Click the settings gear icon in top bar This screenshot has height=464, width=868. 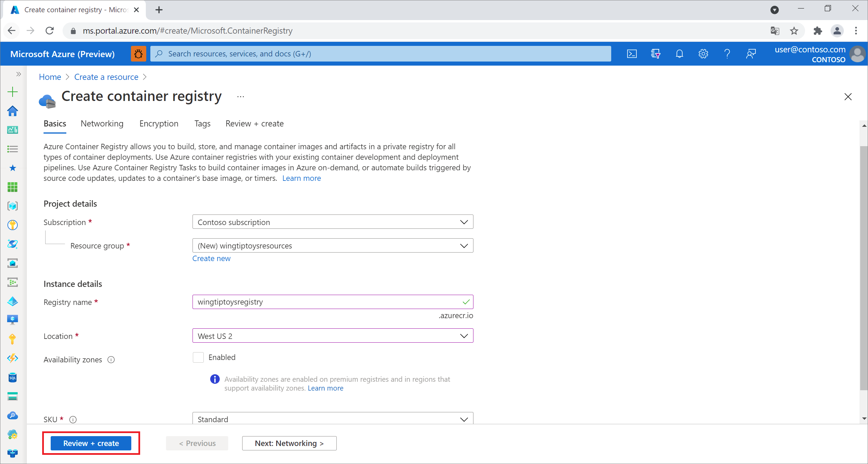[702, 53]
